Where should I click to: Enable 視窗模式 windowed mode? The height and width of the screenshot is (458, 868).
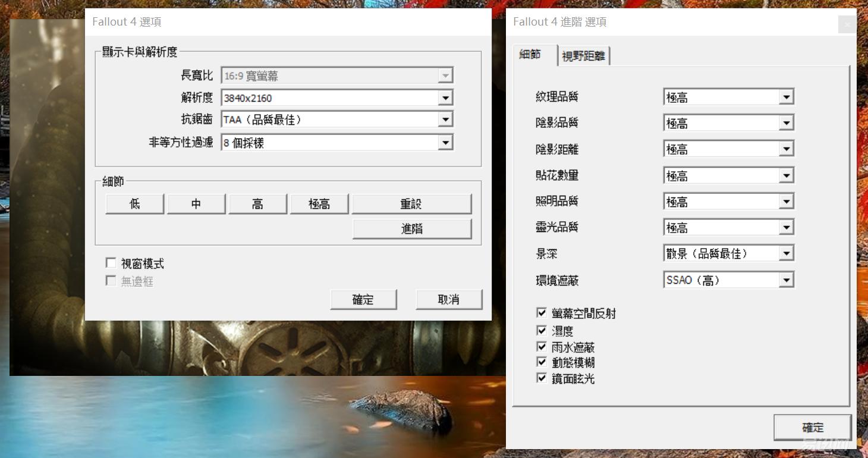(x=111, y=262)
